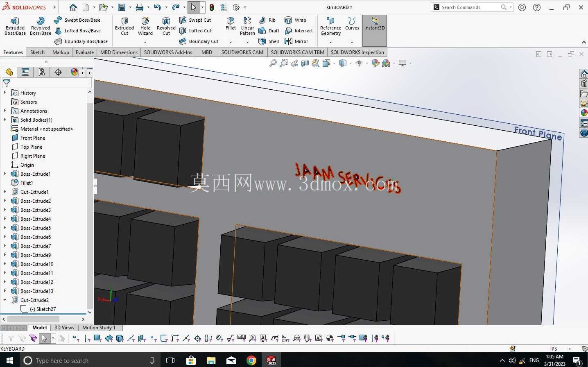Select Fillet1 in the feature tree

point(23,183)
